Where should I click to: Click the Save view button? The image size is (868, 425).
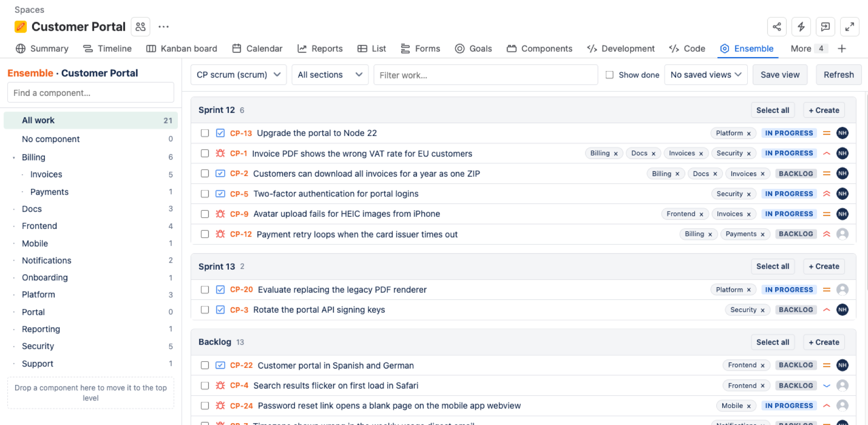[x=780, y=75]
